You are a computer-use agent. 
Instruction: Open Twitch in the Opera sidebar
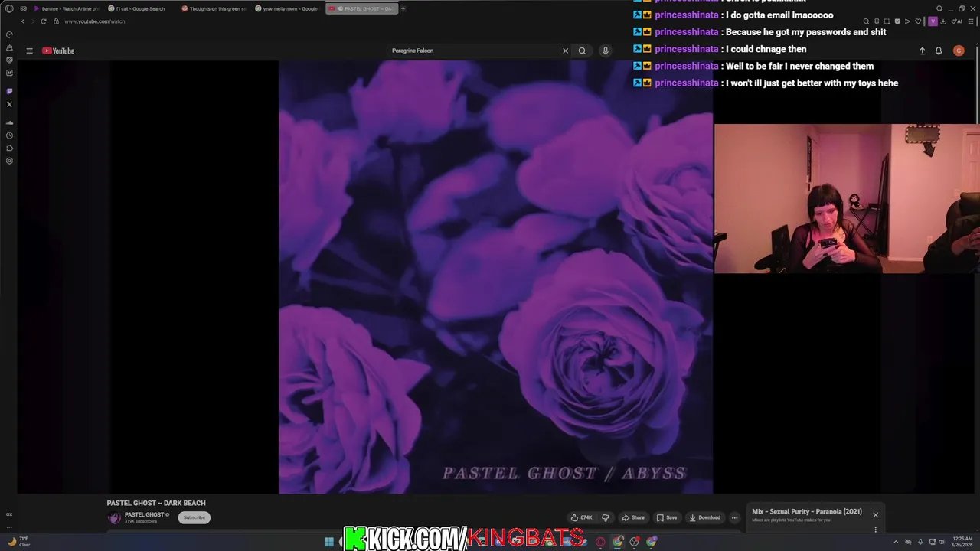coord(9,91)
